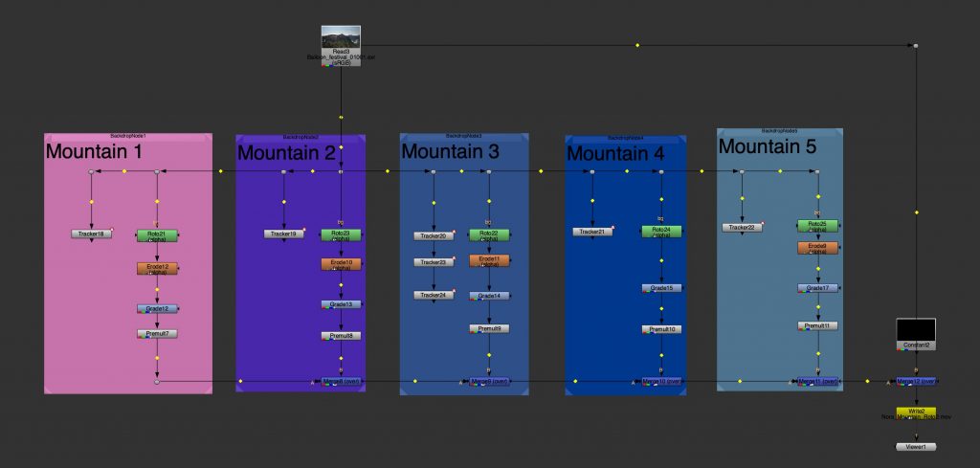Select the Tracker22 node
Viewport: 980px width, 468px height.
742,227
